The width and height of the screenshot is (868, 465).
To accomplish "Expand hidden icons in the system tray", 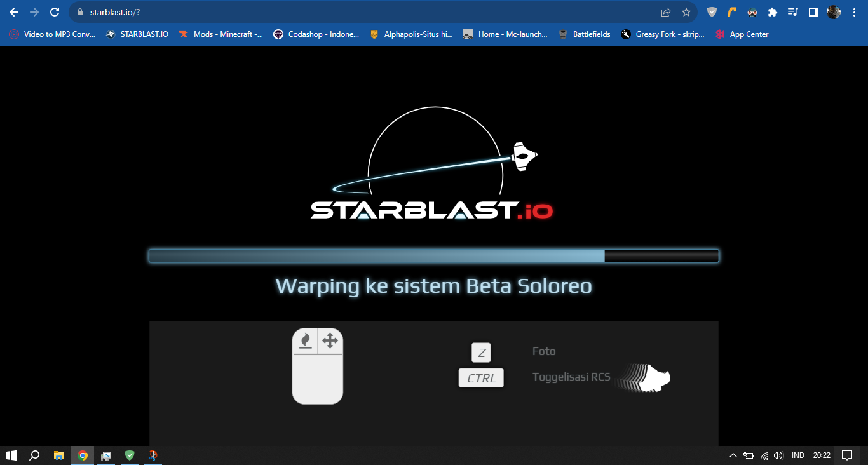I will click(x=732, y=455).
